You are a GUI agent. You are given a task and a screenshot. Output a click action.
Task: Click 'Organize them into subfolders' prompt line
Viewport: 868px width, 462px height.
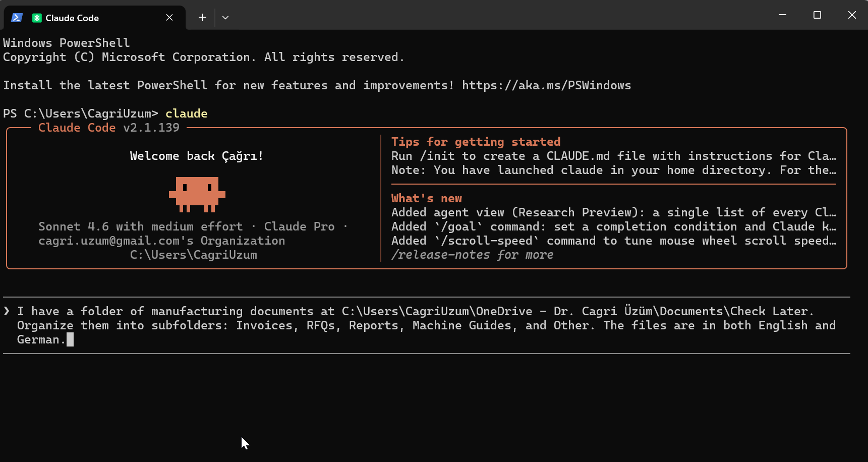(x=427, y=325)
